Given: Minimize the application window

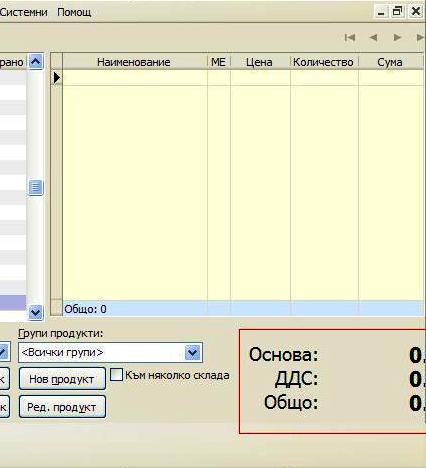Looking at the screenshot, I should (381, 12).
